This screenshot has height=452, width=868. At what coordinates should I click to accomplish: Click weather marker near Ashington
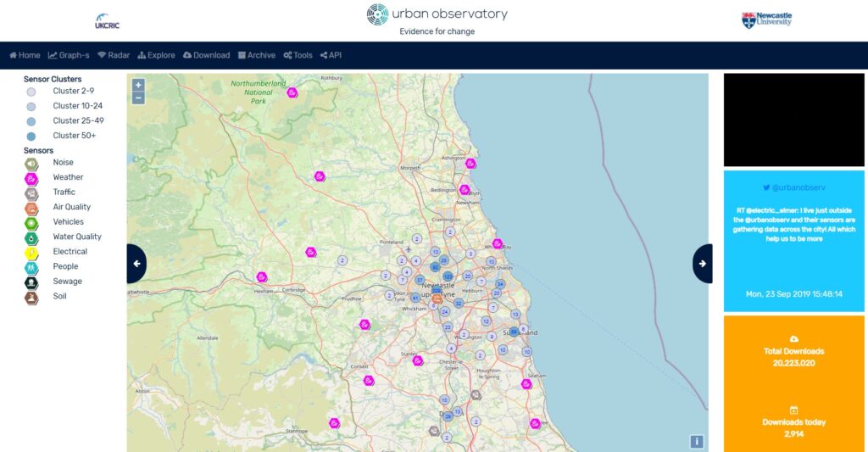point(470,164)
